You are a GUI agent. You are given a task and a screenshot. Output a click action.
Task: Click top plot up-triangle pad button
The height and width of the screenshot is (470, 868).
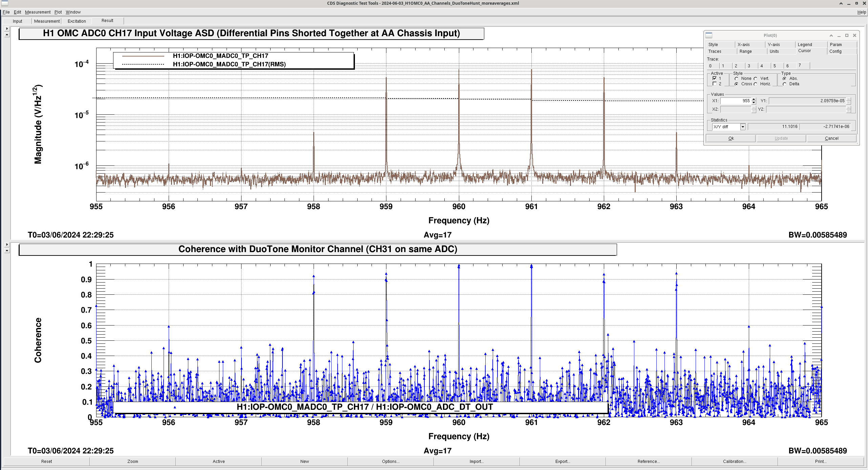(x=7, y=35)
